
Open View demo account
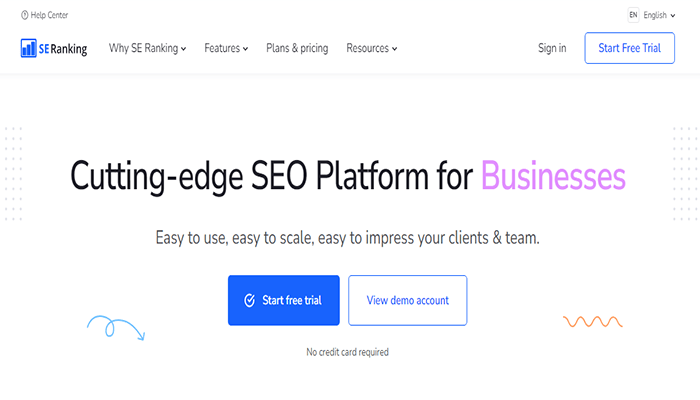pyautogui.click(x=407, y=300)
